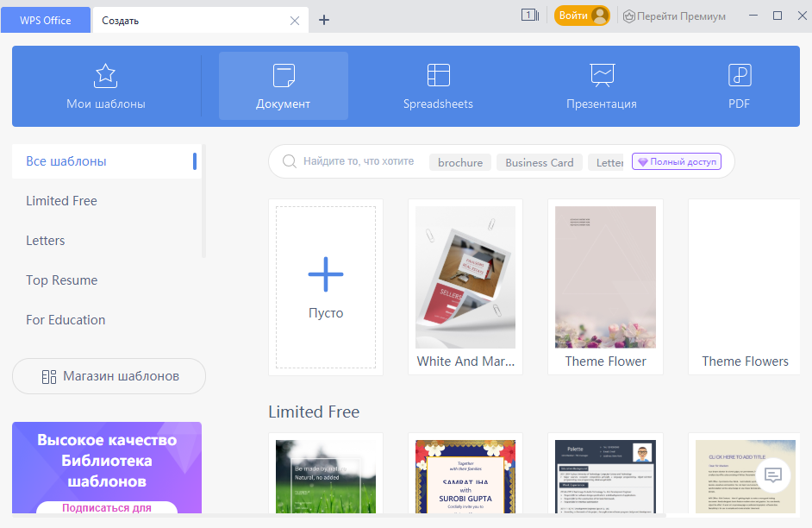
Task: Choose the Presentation category icon
Action: 602,76
